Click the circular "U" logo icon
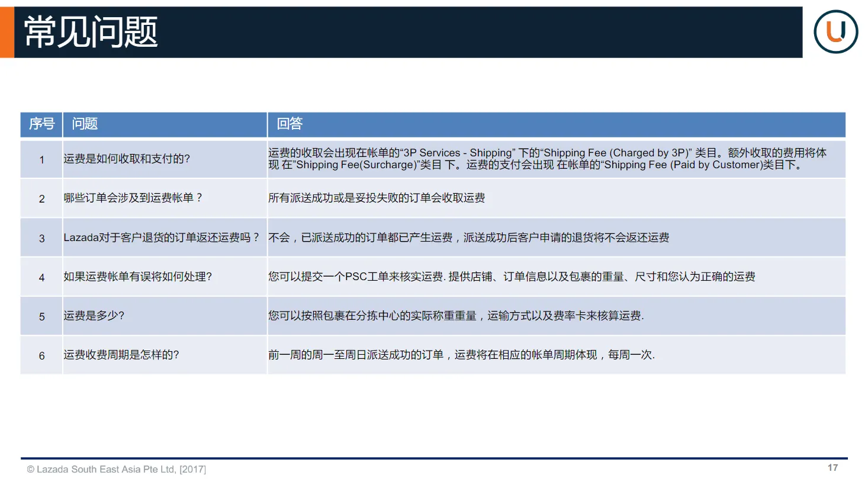This screenshot has width=868, height=488. [835, 31]
